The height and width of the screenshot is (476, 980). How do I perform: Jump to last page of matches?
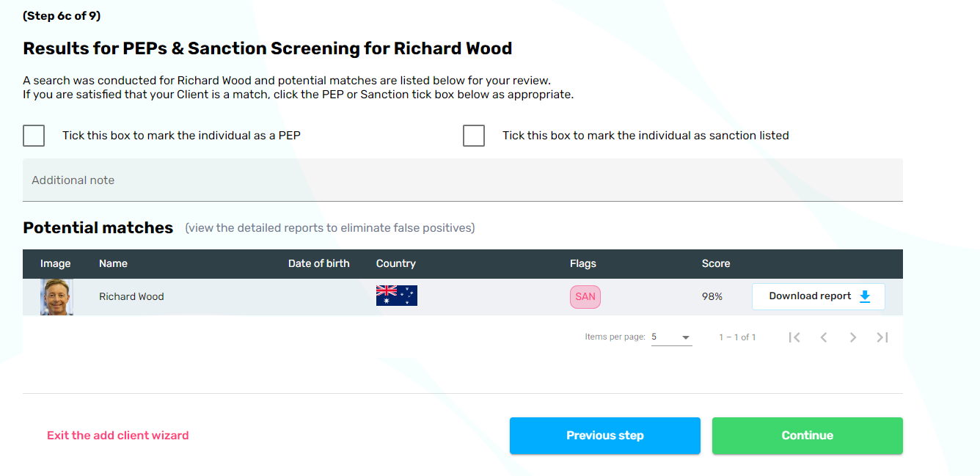click(x=882, y=337)
